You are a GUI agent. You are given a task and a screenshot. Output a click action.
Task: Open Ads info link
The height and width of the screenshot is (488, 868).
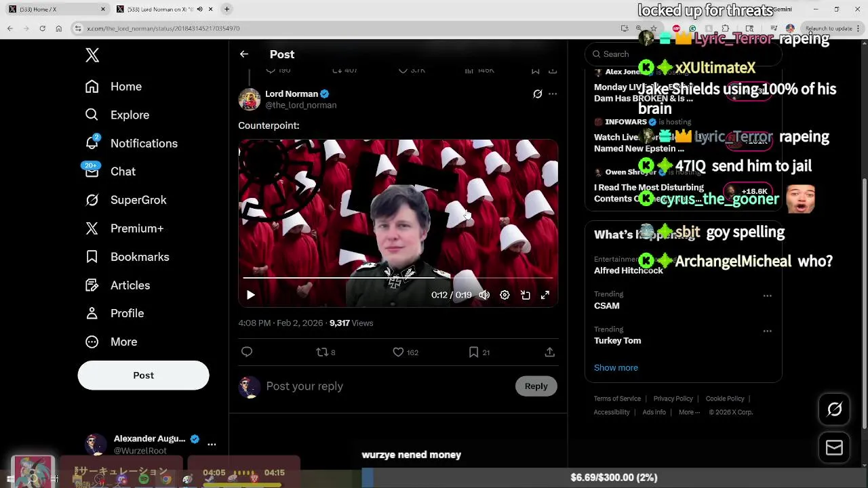[654, 412]
